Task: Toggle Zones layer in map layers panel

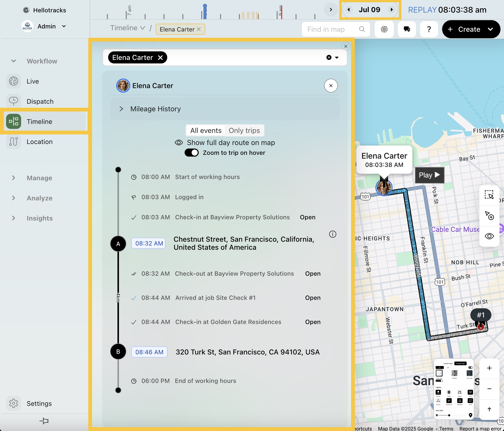Action: [x=460, y=392]
